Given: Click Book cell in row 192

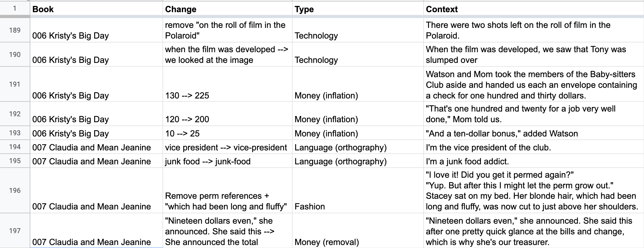Looking at the screenshot, I should point(96,114).
